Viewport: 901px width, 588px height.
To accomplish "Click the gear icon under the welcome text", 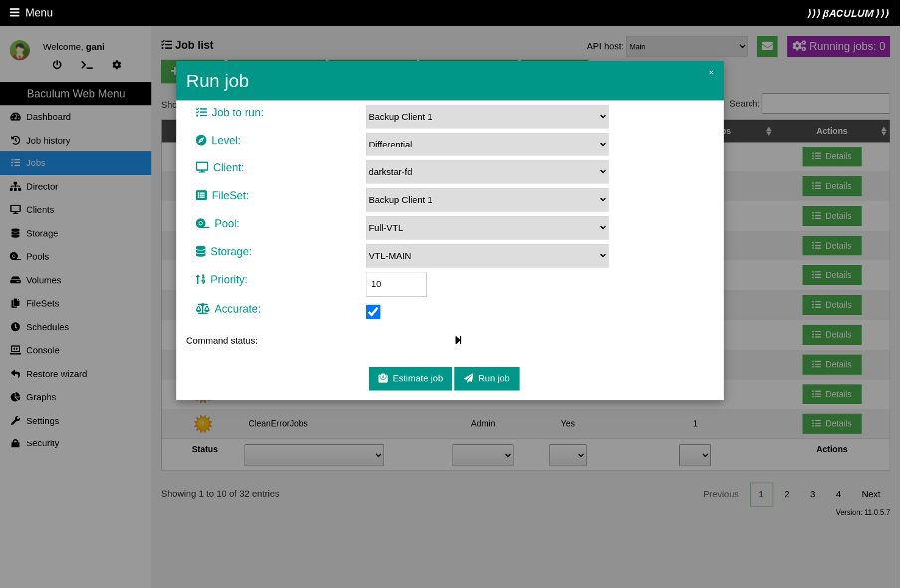I will (117, 65).
